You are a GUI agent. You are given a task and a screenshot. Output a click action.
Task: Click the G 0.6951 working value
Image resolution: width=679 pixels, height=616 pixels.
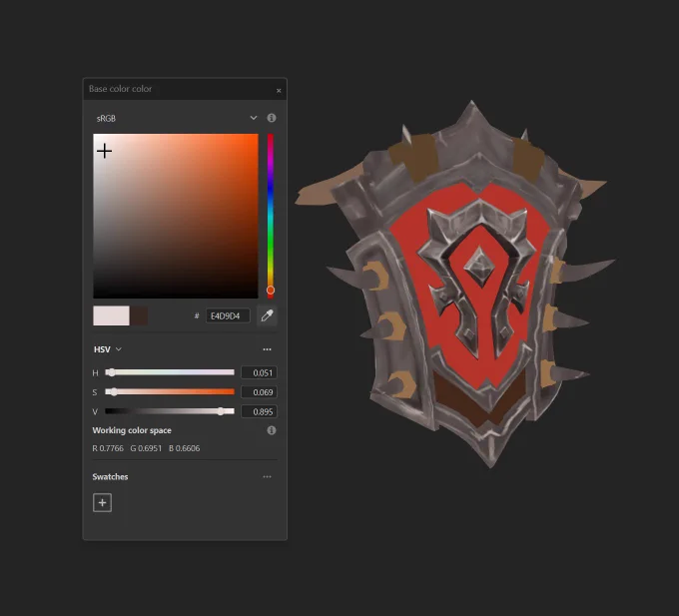[x=146, y=448]
